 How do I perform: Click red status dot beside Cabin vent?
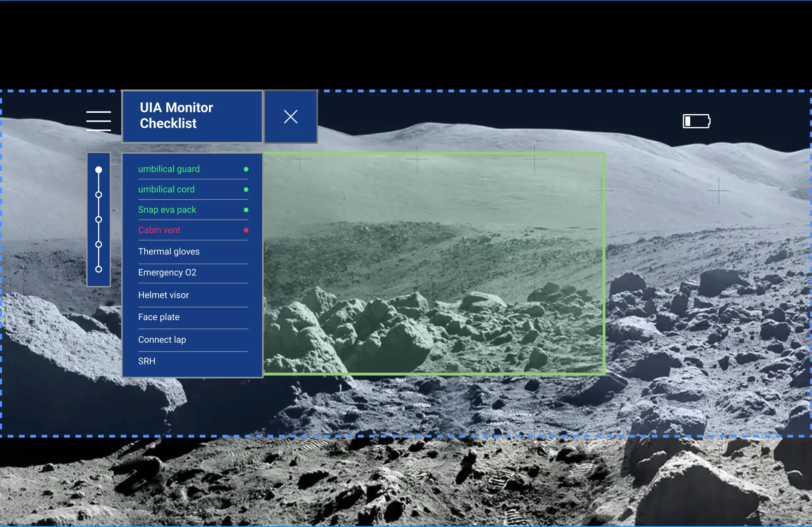(x=246, y=230)
